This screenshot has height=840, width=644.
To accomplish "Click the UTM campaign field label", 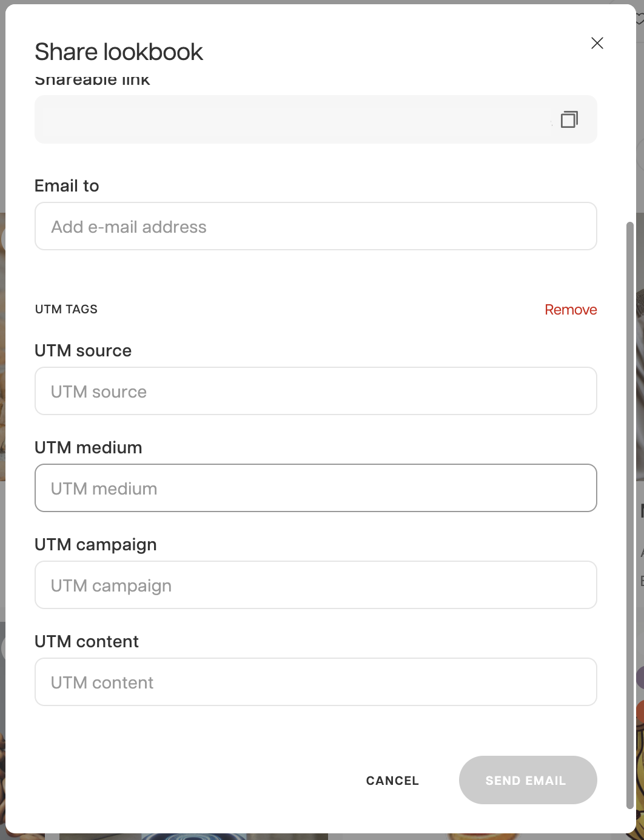I will click(x=96, y=544).
